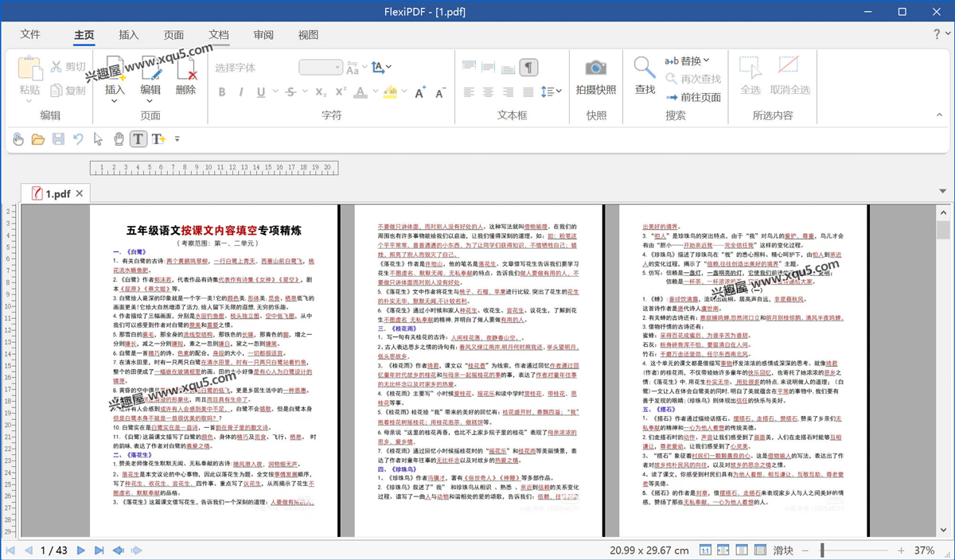Image resolution: width=955 pixels, height=560 pixels.
Task: Undo the last action in quick toolbar
Action: (x=78, y=139)
